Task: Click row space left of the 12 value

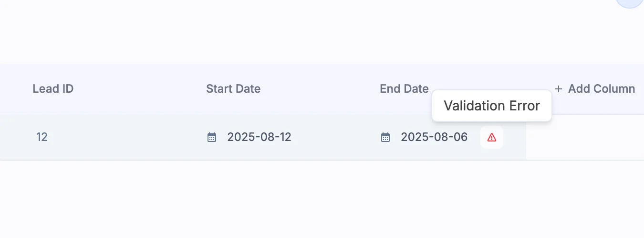Action: [17, 138]
